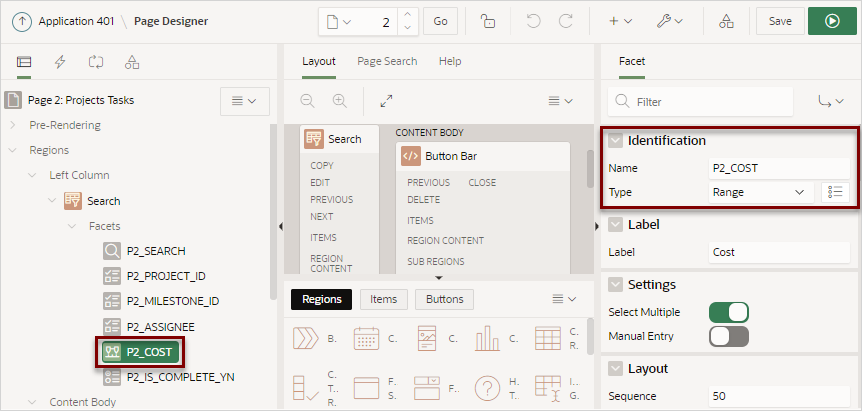Select the P2_ASSIGNEE facet
The width and height of the screenshot is (862, 411).
[161, 327]
